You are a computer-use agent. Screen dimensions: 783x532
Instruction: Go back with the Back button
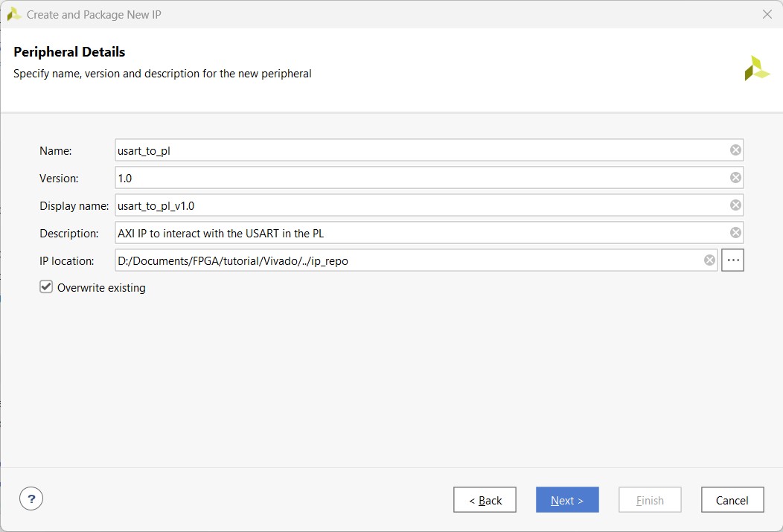[485, 500]
